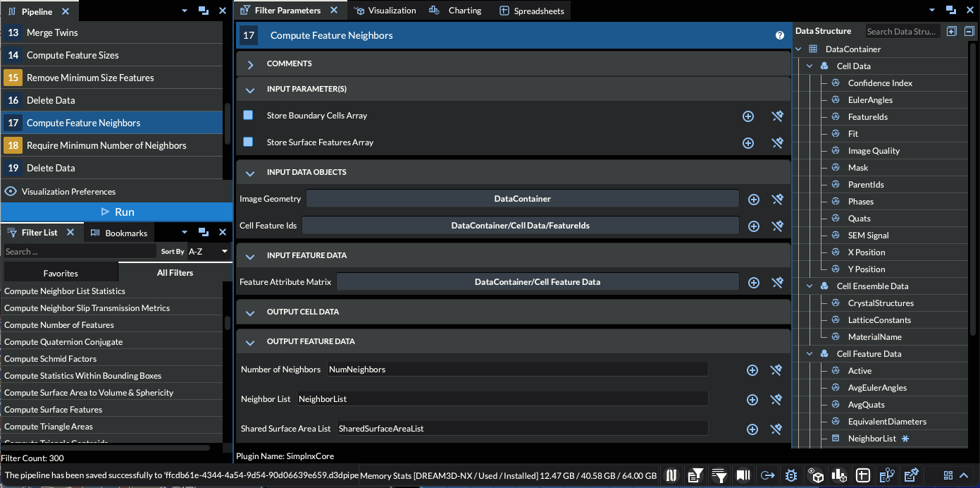Switch to the Visualization tab
This screenshot has height=488, width=980.
tap(385, 11)
